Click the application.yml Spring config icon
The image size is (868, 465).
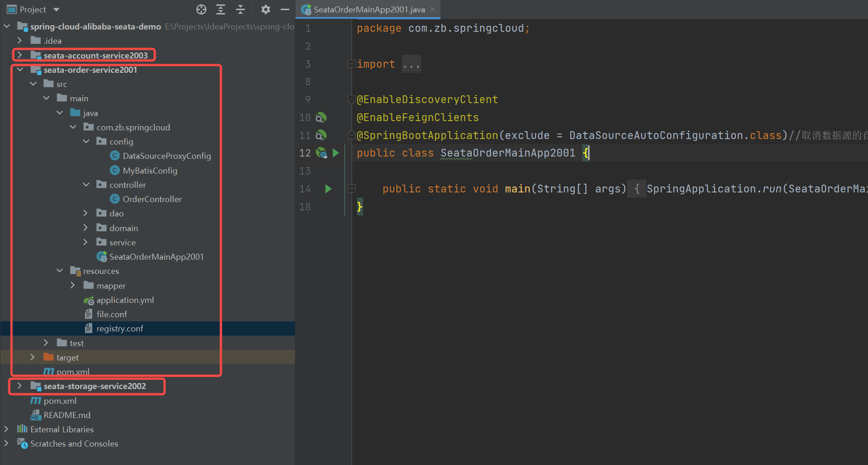click(88, 300)
